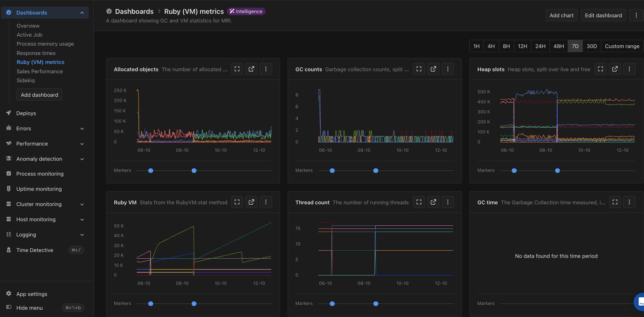Expand Ruby VM chart to fullscreen
644x317 pixels.
tap(237, 202)
